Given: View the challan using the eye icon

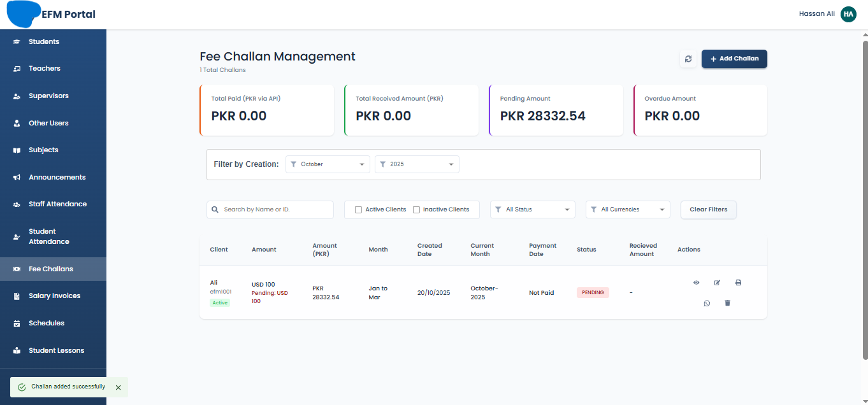Looking at the screenshot, I should tap(696, 282).
